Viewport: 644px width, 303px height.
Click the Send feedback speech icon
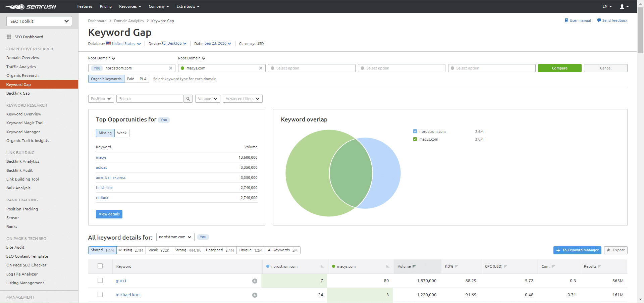599,20
